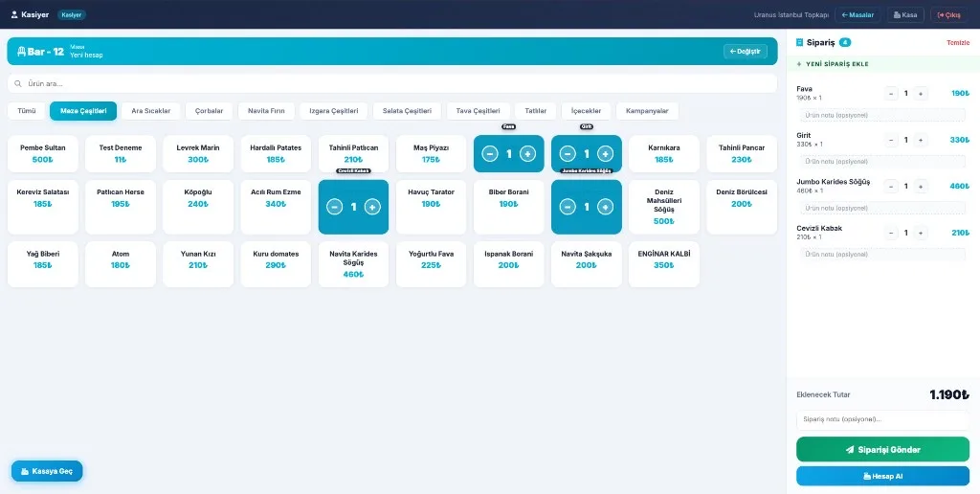The height and width of the screenshot is (494, 980).
Task: Reduce Girit quantity in the order list
Action: click(x=891, y=140)
